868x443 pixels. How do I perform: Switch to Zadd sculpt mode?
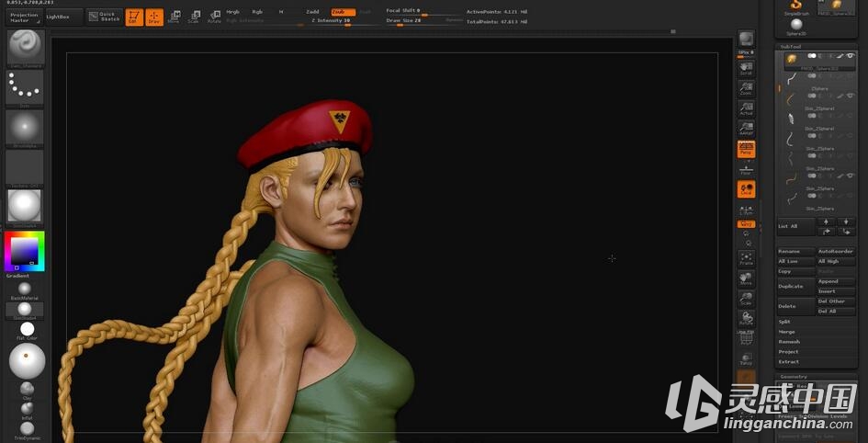click(x=313, y=12)
